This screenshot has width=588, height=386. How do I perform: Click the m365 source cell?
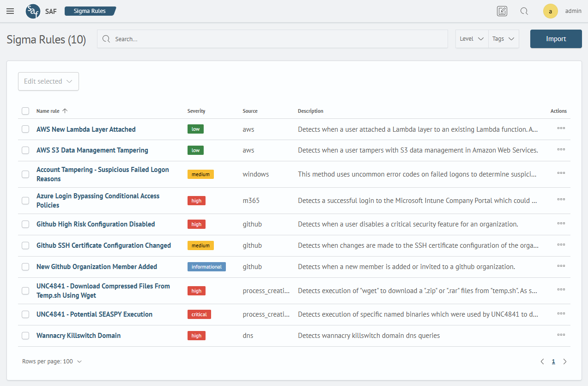tap(252, 201)
